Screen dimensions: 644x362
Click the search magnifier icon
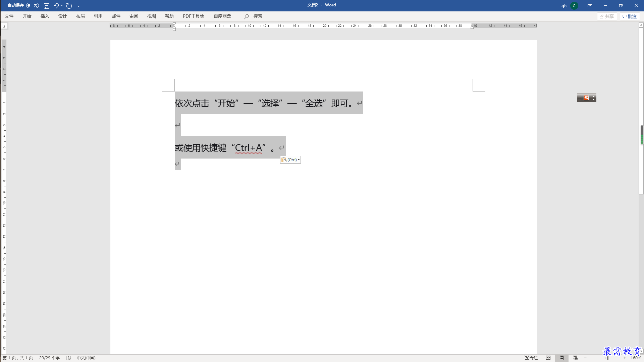247,16
